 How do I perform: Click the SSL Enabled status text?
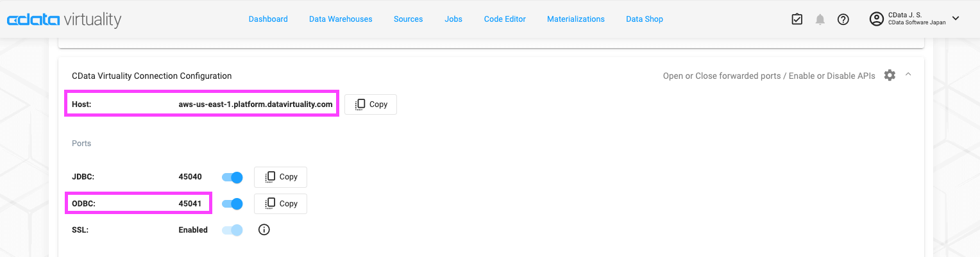pyautogui.click(x=193, y=230)
